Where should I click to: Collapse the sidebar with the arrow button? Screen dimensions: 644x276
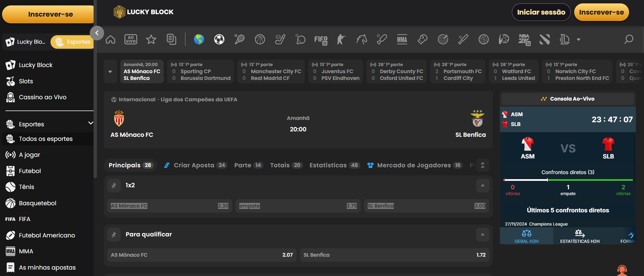click(97, 33)
